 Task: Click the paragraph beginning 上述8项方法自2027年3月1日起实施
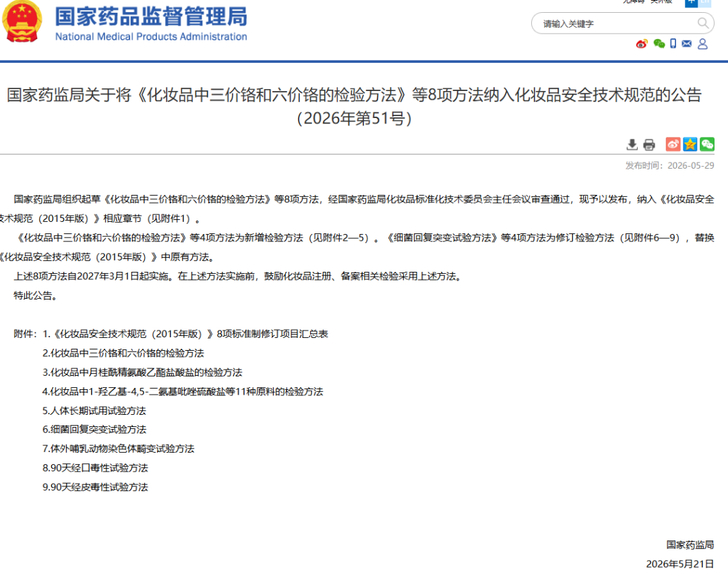238,277
